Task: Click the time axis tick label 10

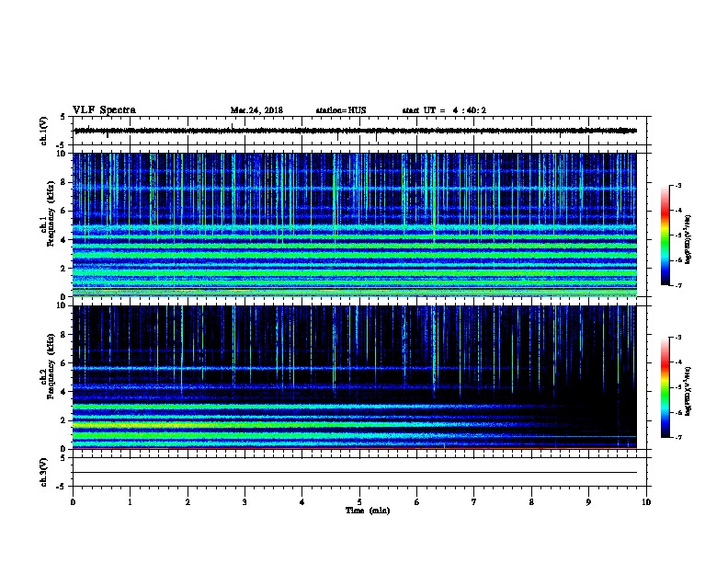Action: pyautogui.click(x=646, y=502)
